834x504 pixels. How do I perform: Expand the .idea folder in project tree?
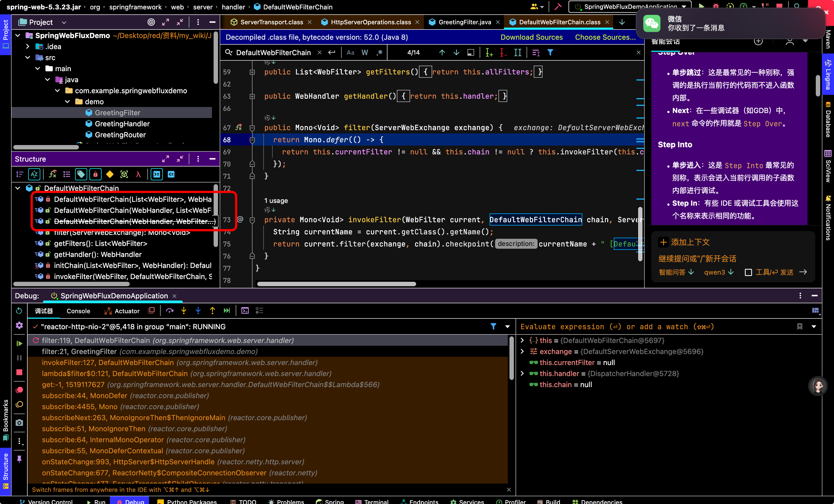28,46
